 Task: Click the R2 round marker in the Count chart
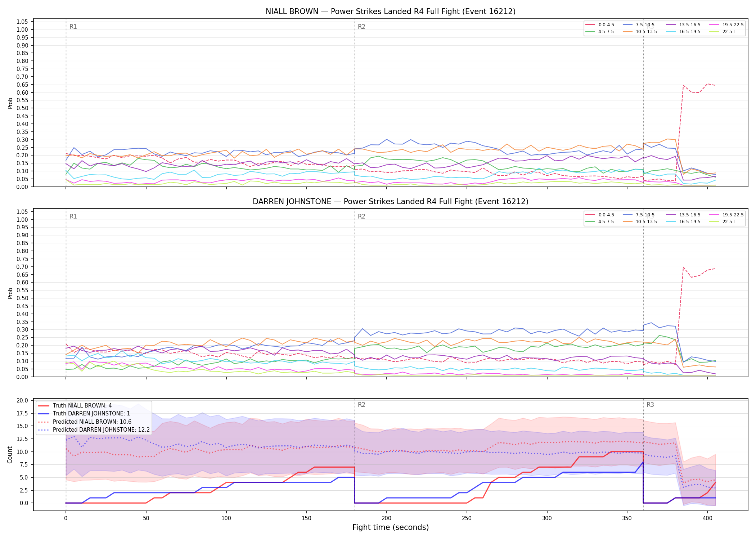point(361,405)
